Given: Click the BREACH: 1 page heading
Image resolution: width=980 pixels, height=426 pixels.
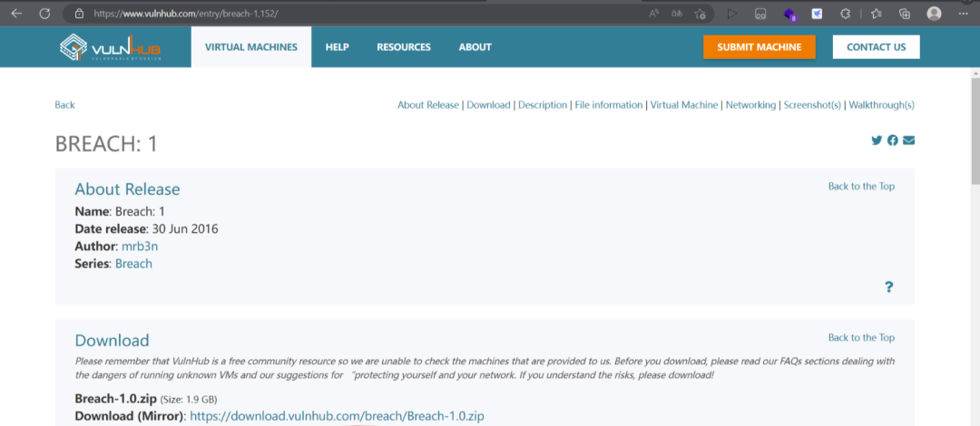Looking at the screenshot, I should [106, 144].
